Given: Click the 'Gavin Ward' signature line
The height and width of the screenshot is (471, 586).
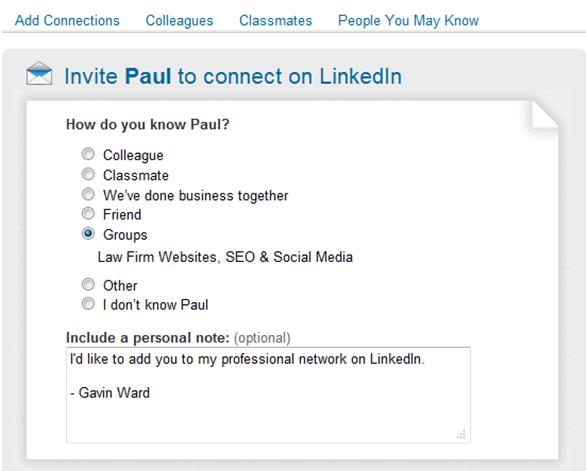Looking at the screenshot, I should (x=110, y=393).
